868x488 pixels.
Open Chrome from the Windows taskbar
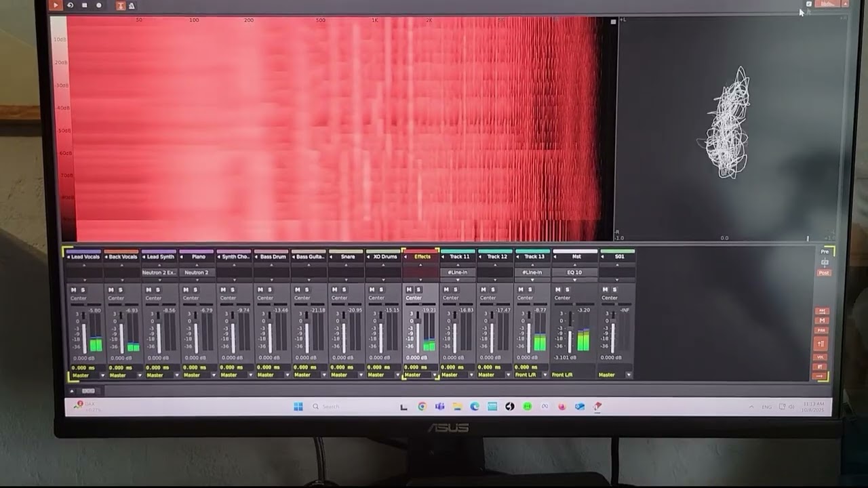422,407
